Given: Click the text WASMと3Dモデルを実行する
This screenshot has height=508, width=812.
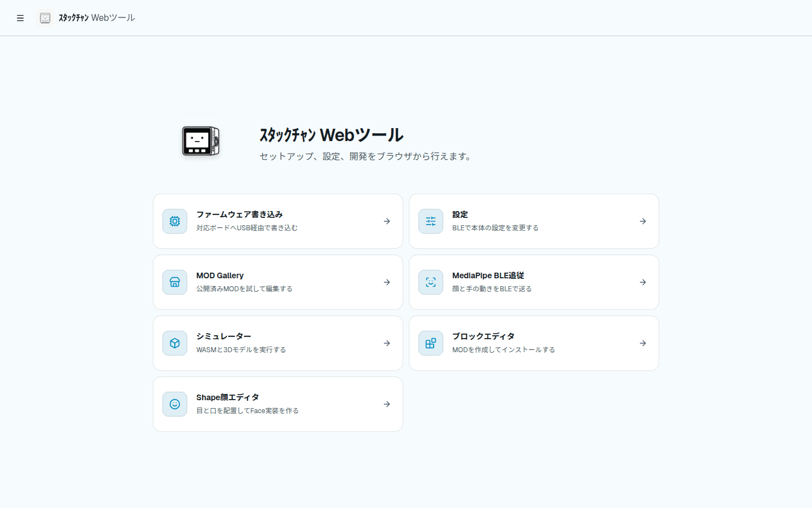Looking at the screenshot, I should 241,350.
